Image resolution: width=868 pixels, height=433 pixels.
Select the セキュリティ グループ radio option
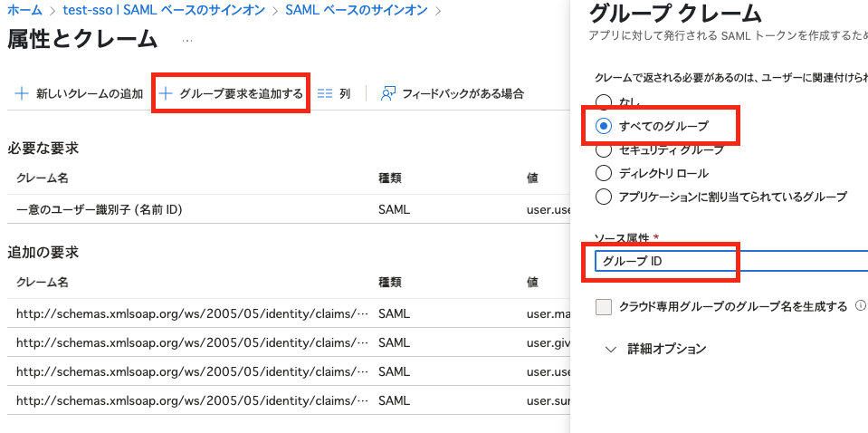604,150
